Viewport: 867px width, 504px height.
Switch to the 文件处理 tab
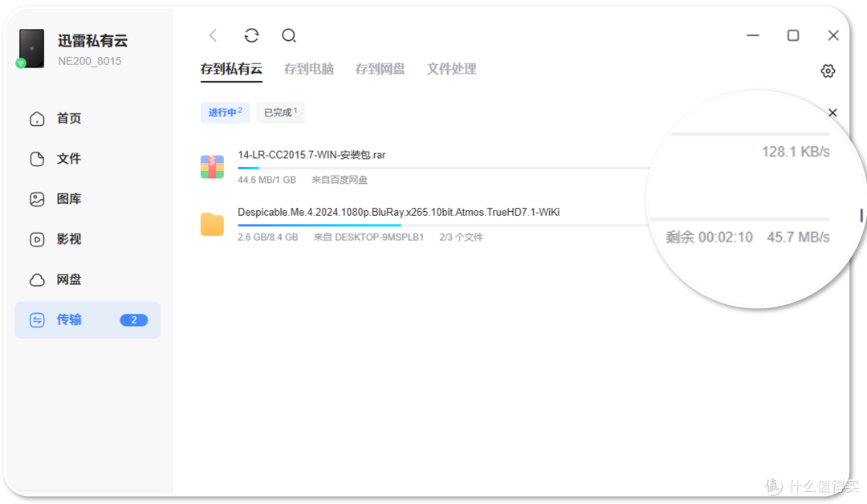coord(451,69)
